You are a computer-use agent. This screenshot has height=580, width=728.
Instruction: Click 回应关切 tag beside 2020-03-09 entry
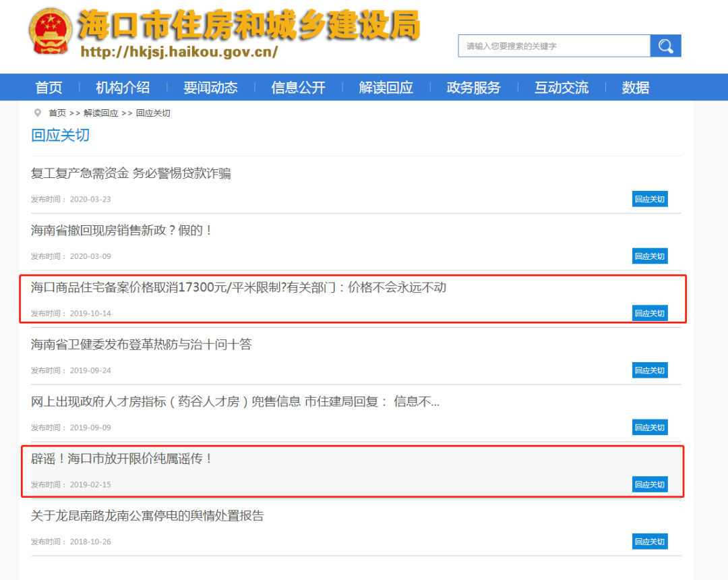pyautogui.click(x=650, y=256)
